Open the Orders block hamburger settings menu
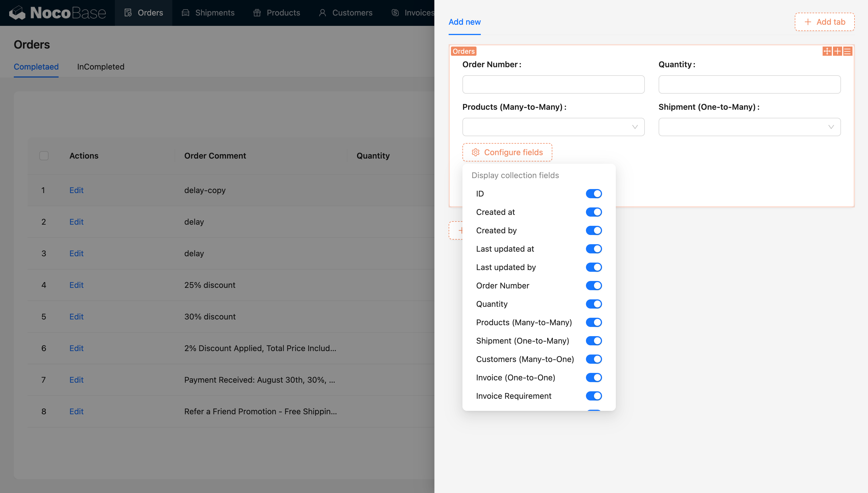The image size is (868, 493). pyautogui.click(x=847, y=51)
